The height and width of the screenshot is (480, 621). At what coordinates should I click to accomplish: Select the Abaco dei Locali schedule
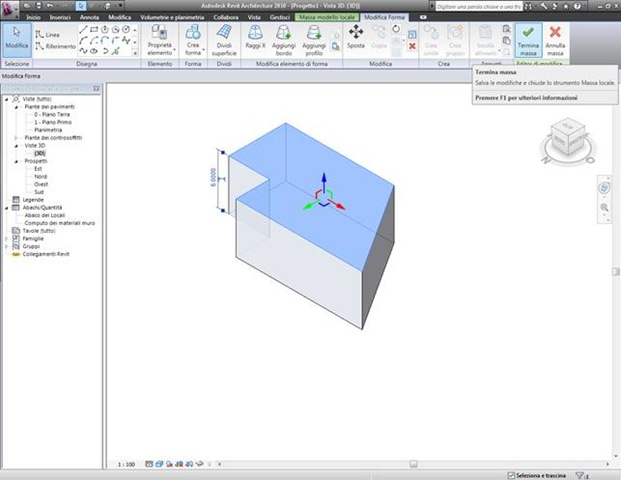[x=45, y=215]
